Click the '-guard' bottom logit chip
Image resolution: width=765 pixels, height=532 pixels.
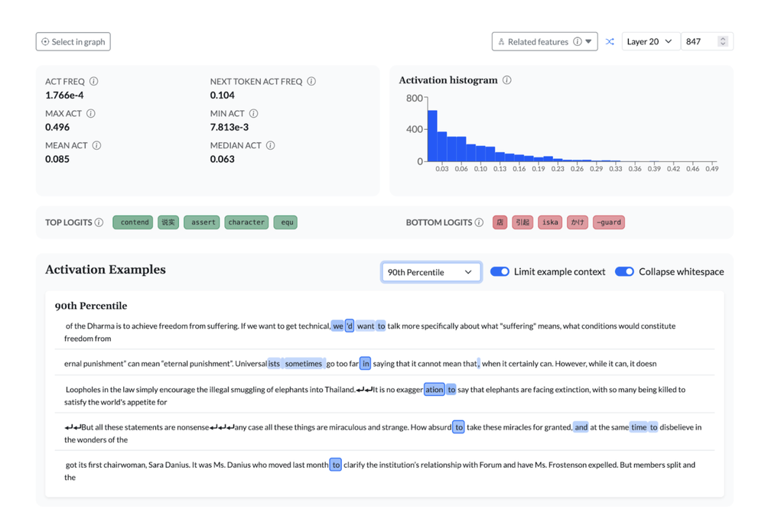(x=608, y=222)
